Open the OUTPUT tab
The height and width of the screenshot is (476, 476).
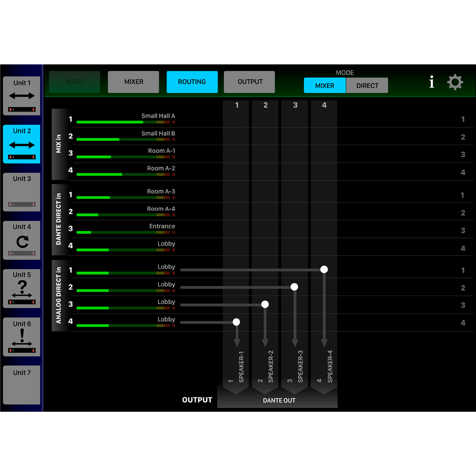[x=250, y=82]
